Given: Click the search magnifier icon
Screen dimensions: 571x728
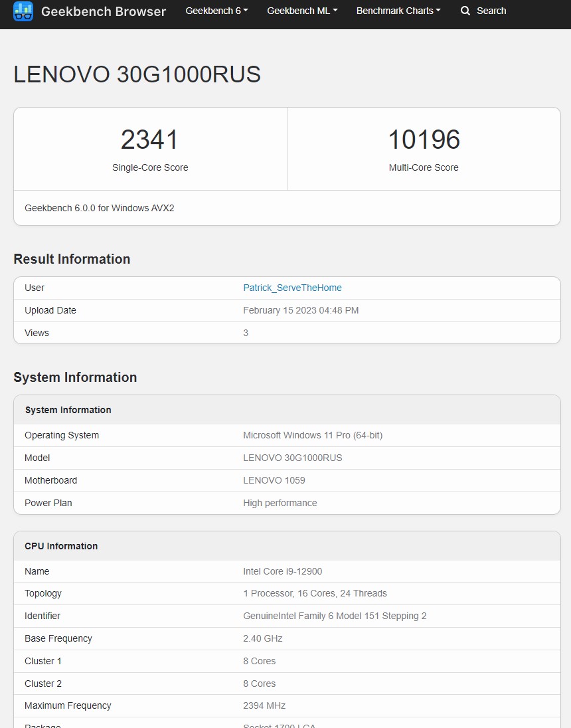Looking at the screenshot, I should (465, 11).
